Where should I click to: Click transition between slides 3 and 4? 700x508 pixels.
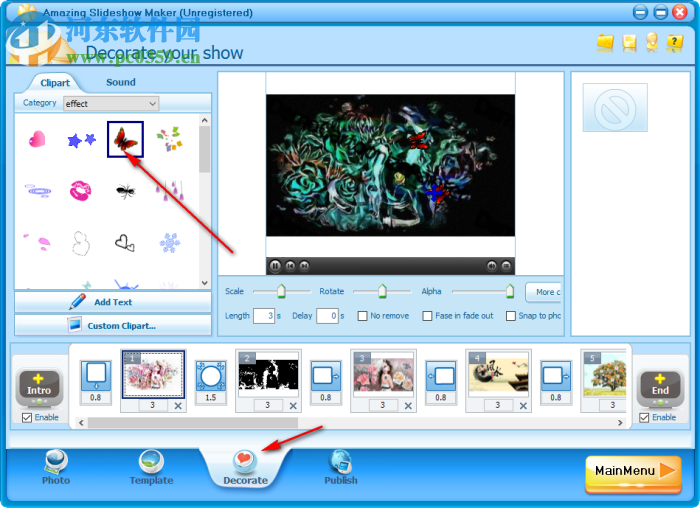[x=441, y=376]
